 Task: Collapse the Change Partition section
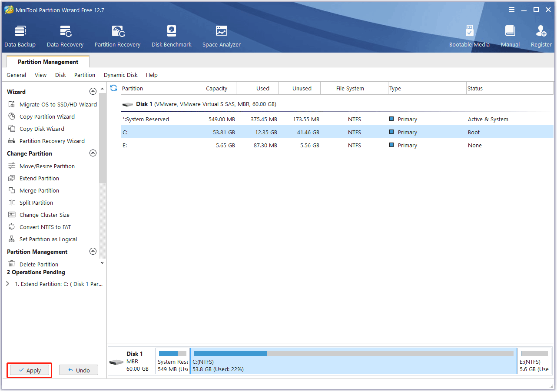click(x=93, y=153)
